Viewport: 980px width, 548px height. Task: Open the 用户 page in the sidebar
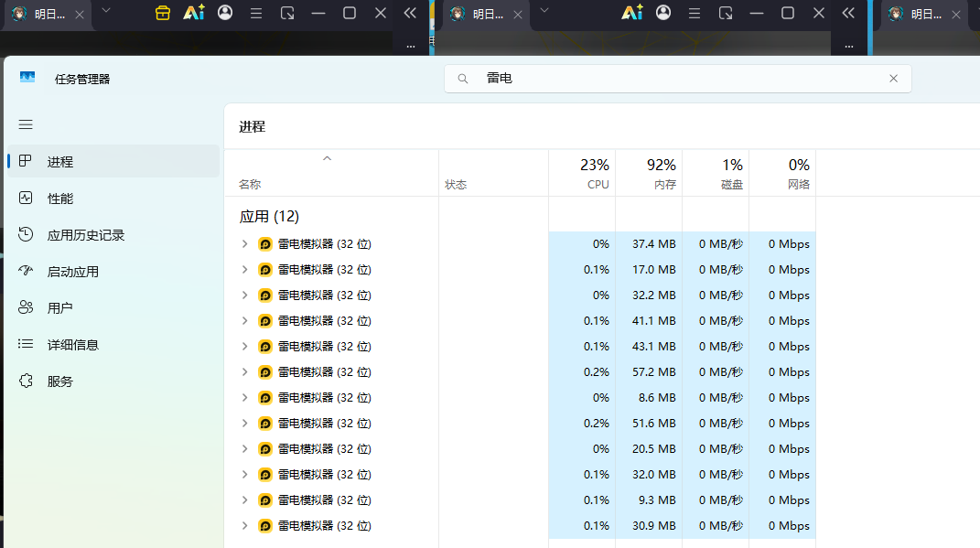[x=113, y=308]
